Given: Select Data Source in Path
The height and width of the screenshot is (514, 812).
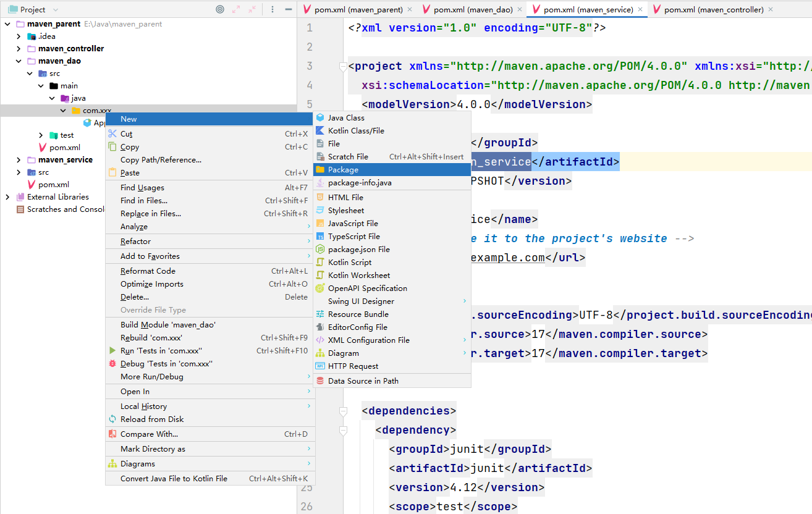Looking at the screenshot, I should [x=392, y=381].
